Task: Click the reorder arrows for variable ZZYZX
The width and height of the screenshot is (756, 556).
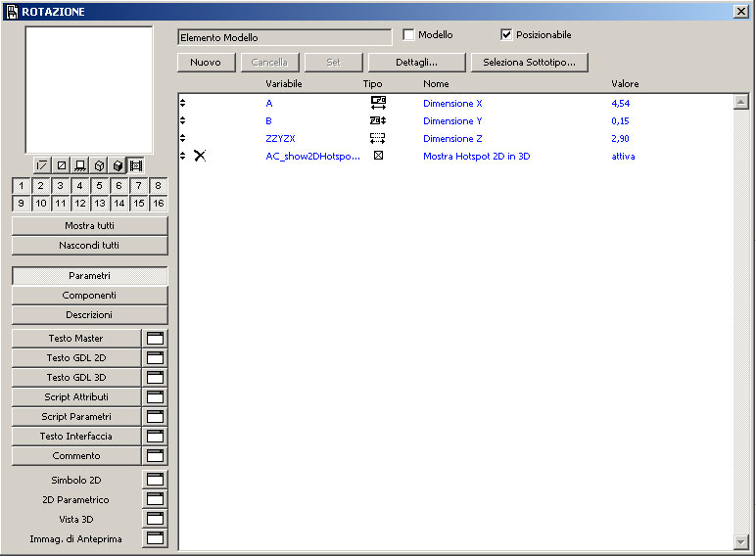Action: pyautogui.click(x=182, y=138)
